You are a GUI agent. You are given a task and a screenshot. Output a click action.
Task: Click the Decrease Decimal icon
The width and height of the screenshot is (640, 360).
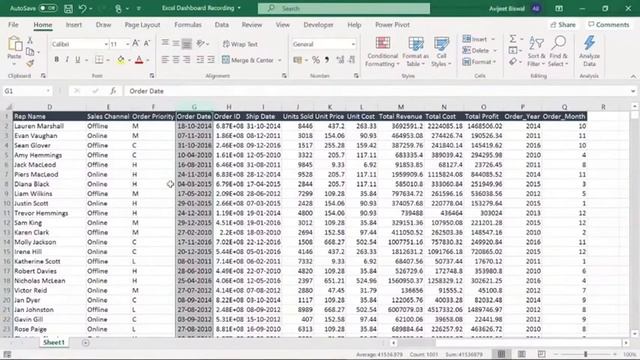pyautogui.click(x=351, y=60)
